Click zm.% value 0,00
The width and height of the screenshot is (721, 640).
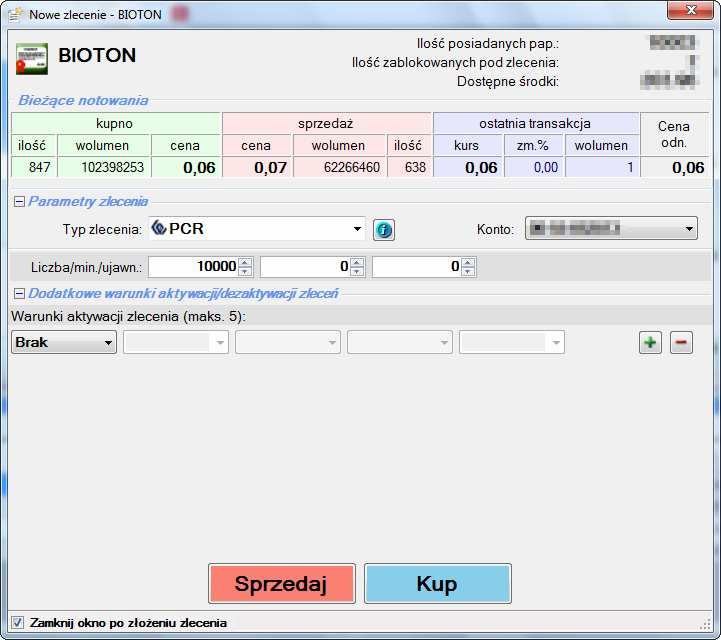545,167
